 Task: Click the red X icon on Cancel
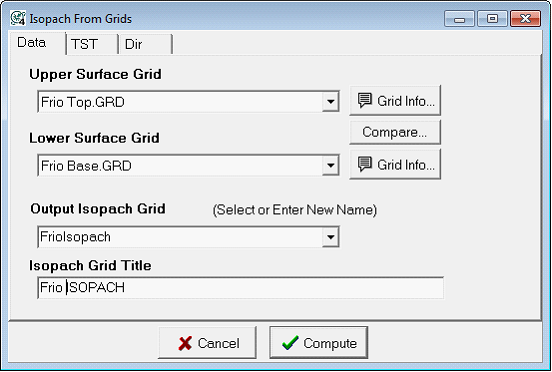pos(185,343)
